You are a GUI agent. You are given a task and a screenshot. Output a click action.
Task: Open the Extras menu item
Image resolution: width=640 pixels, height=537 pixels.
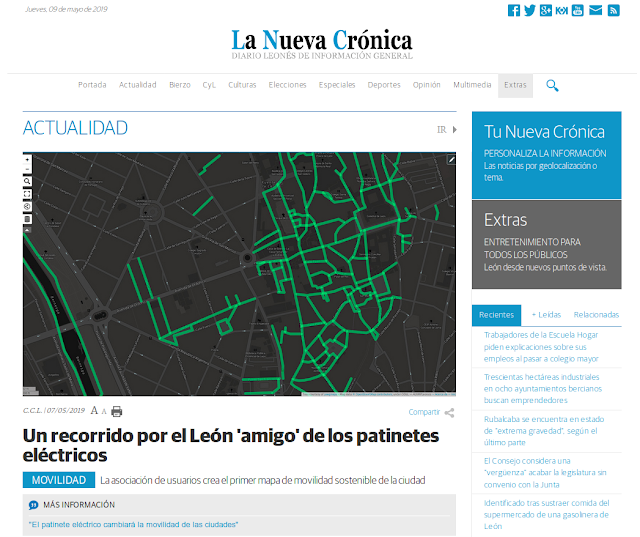pos(515,85)
